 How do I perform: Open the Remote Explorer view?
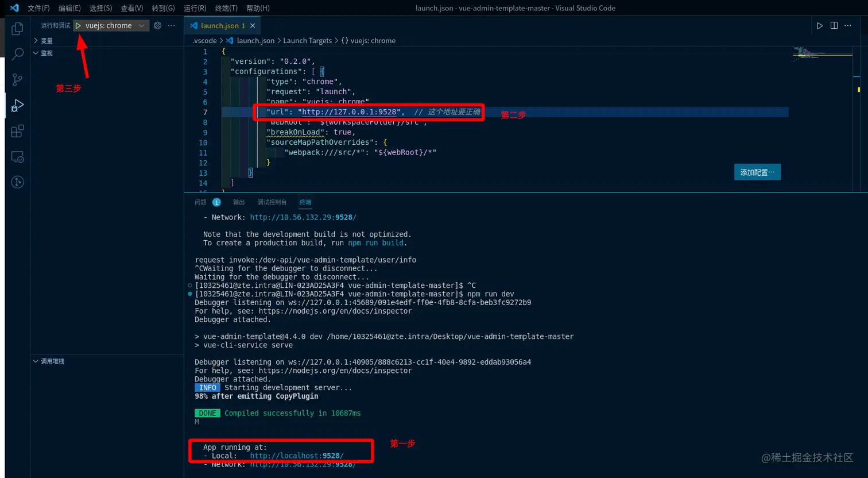[17, 157]
